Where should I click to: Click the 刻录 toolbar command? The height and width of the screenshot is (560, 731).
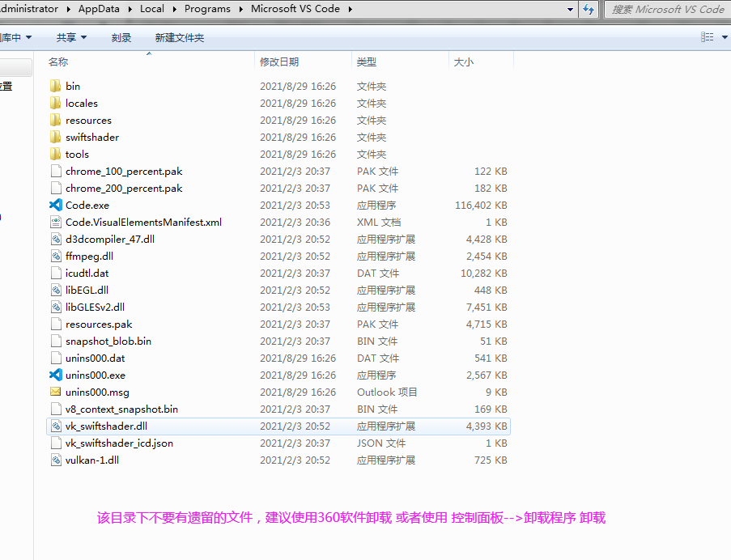click(121, 37)
